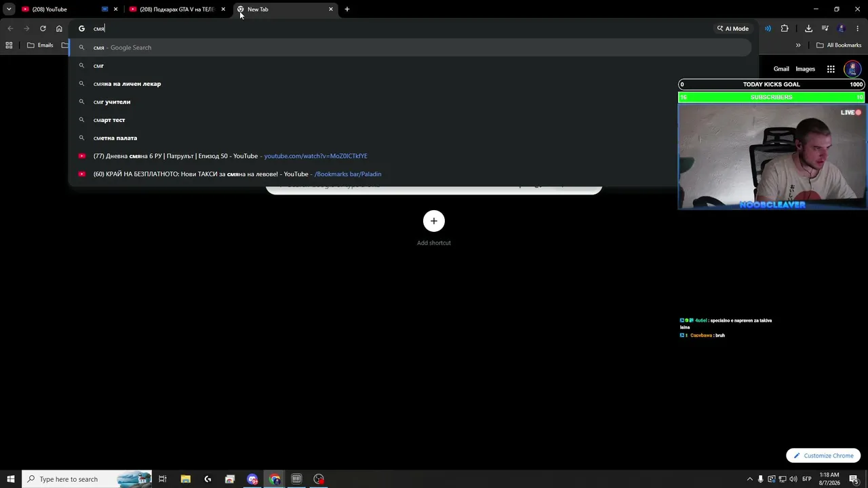868x488 pixels.
Task: Open the Emails bookmark folder
Action: [x=40, y=45]
